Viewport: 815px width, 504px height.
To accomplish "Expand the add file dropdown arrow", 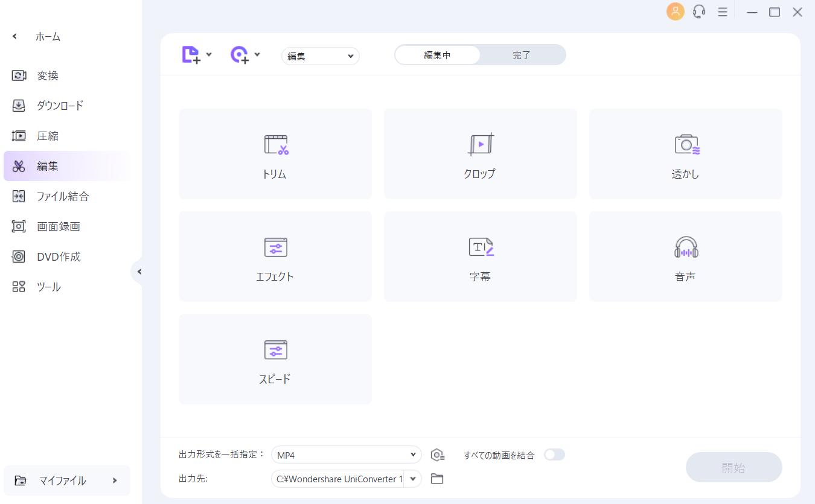I will point(209,54).
